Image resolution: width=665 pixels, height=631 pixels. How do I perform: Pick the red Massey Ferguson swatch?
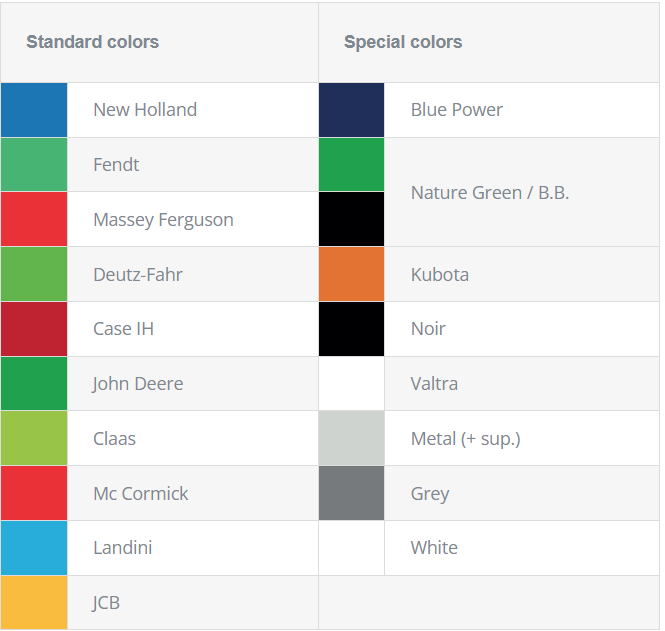34,219
